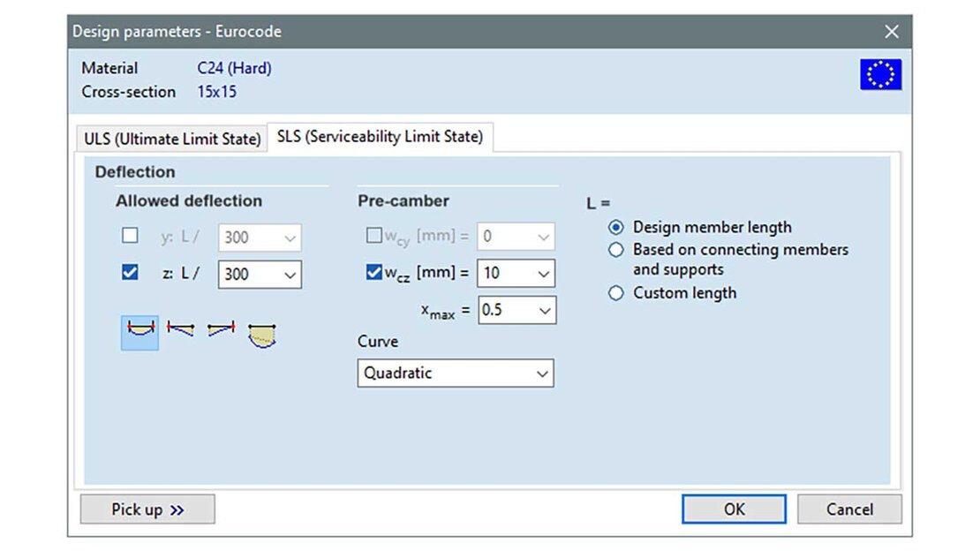
Task: Uncheck the z: L/ allowed deflection checkbox
Action: pos(130,273)
